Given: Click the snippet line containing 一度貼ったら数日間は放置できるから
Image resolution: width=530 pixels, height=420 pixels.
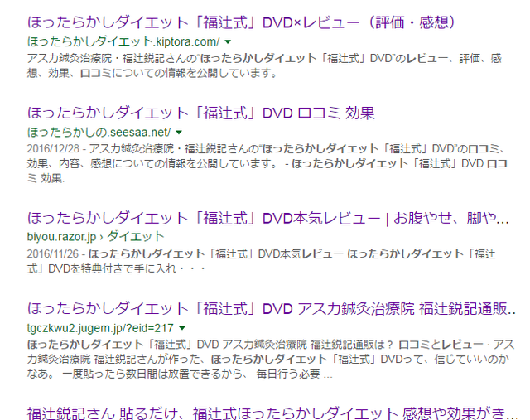Looking at the screenshot, I should 180,374.
